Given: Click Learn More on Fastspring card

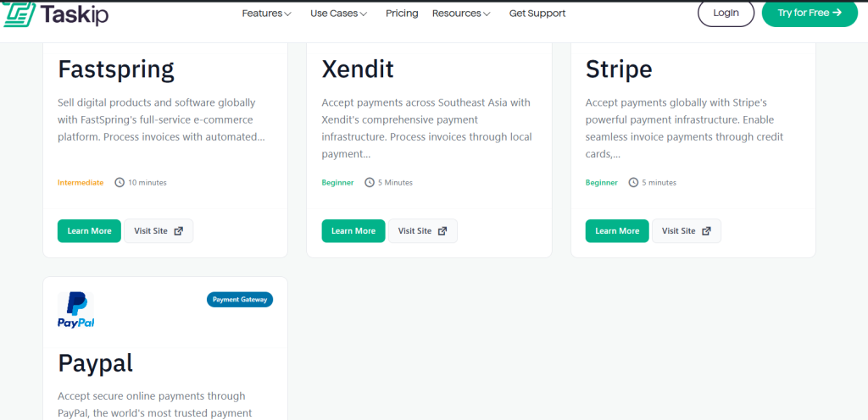Looking at the screenshot, I should pyautogui.click(x=89, y=231).
